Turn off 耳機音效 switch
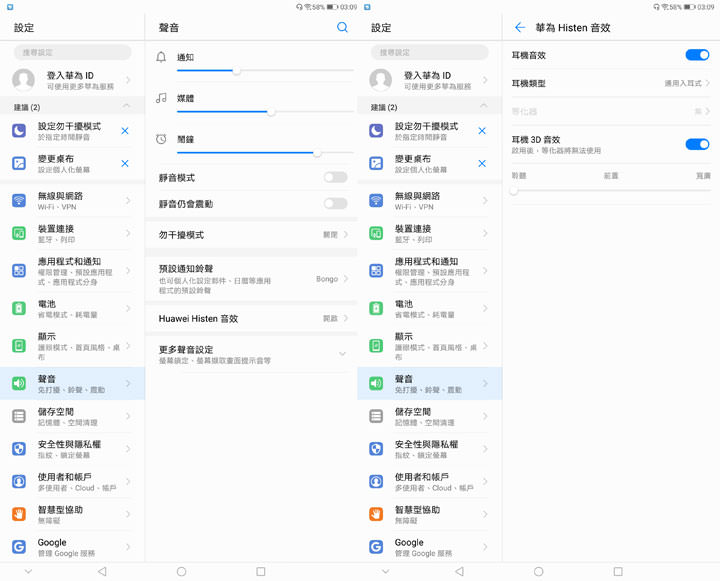The width and height of the screenshot is (720, 581). [697, 55]
